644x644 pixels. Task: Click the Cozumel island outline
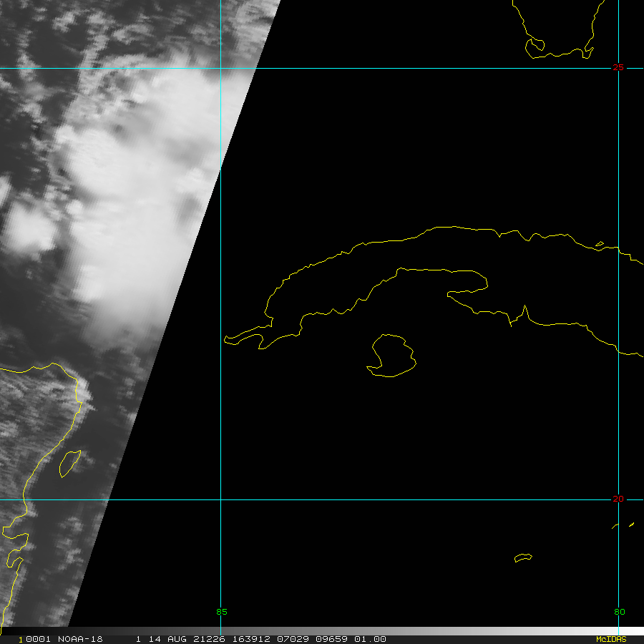pyautogui.click(x=70, y=463)
